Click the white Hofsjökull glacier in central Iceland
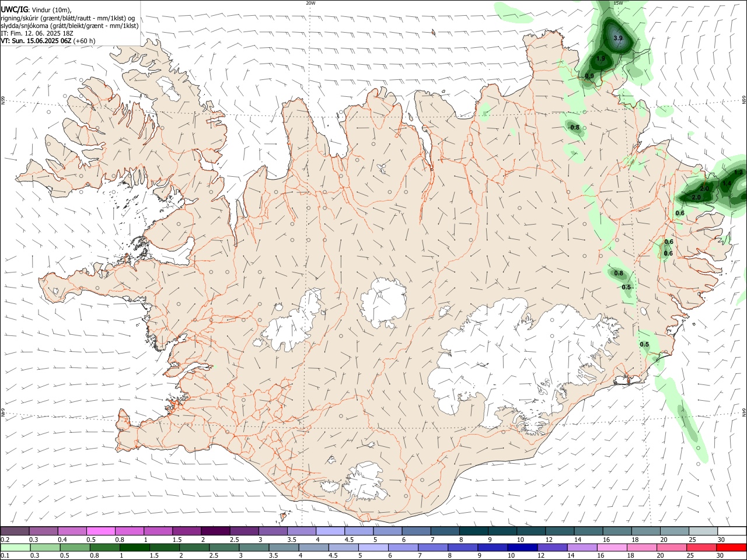This screenshot has width=747, height=560. 383,302
